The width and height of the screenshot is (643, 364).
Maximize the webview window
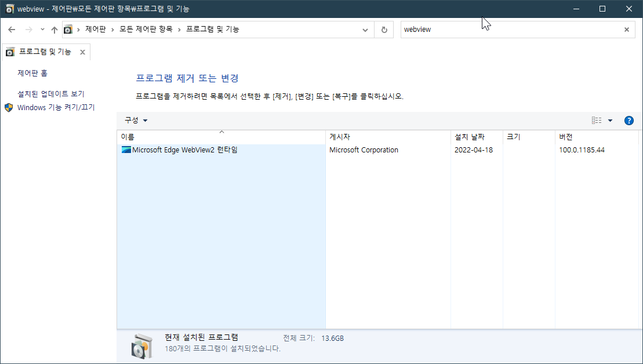602,9
